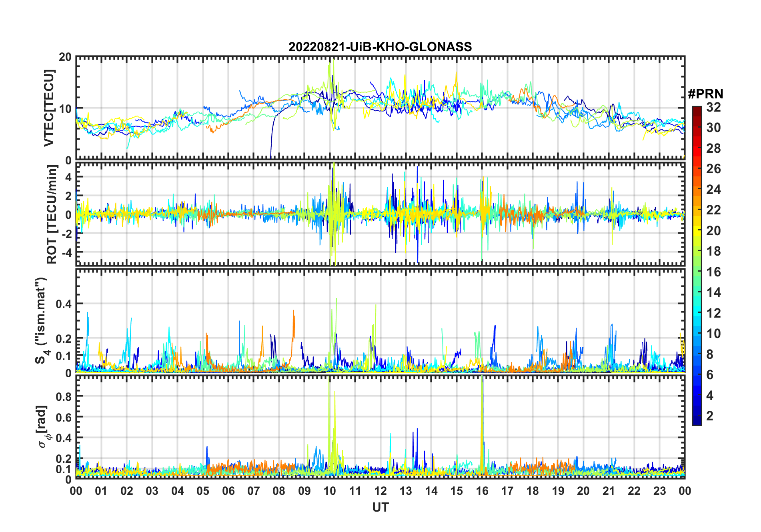Screen dimensions: 761x532
Task: Click sigma-phi y-axis tick label 0.8
Action: click(64, 396)
